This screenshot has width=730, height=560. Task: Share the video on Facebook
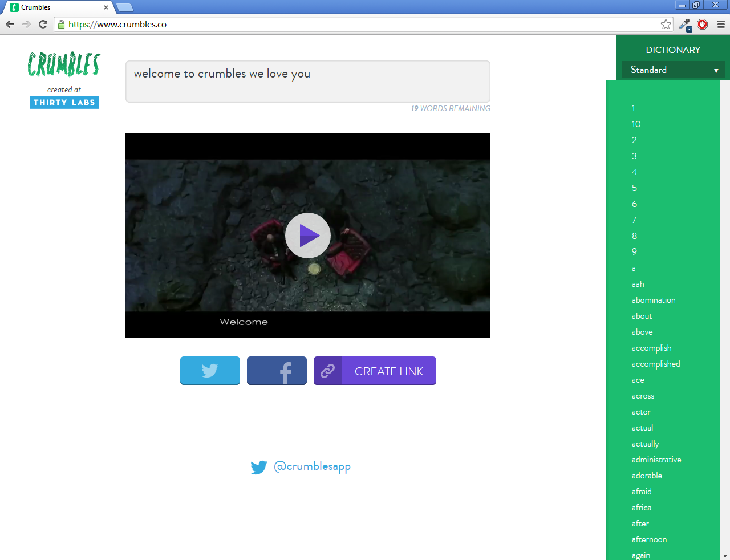point(277,370)
